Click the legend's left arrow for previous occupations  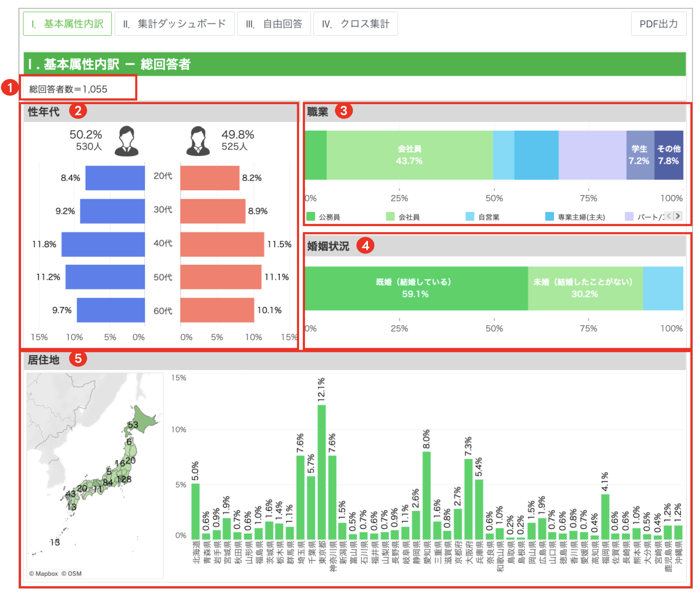tap(669, 216)
